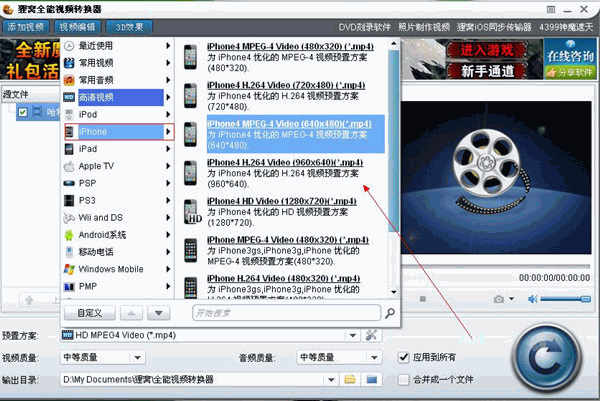This screenshot has width=600, height=401.
Task: Open preset settings wrench icon
Action: point(371,335)
